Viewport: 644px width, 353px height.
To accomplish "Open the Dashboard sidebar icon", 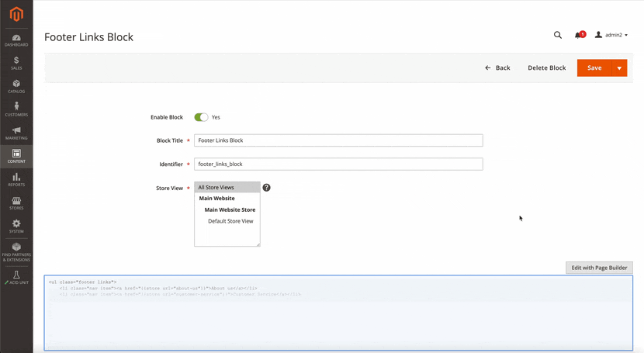I will (x=16, y=40).
